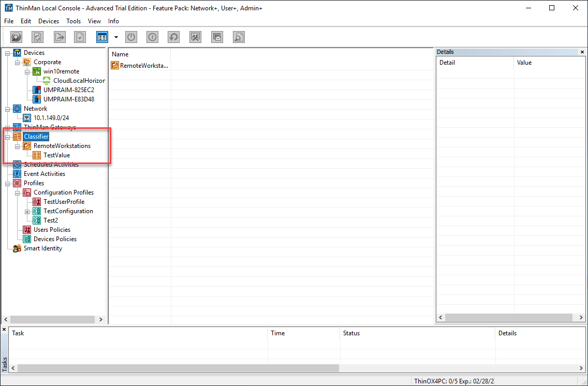Close the Tasks panel
The image size is (588, 386).
pos(4,330)
